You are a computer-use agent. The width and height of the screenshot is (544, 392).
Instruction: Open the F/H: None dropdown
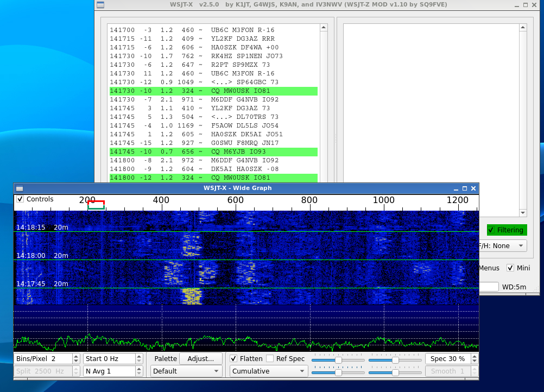[x=503, y=246]
